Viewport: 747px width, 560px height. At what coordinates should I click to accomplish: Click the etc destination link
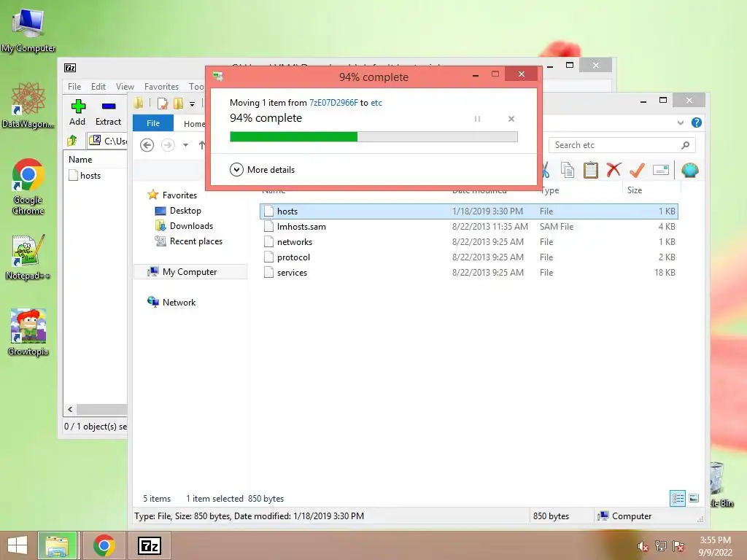[x=376, y=102]
